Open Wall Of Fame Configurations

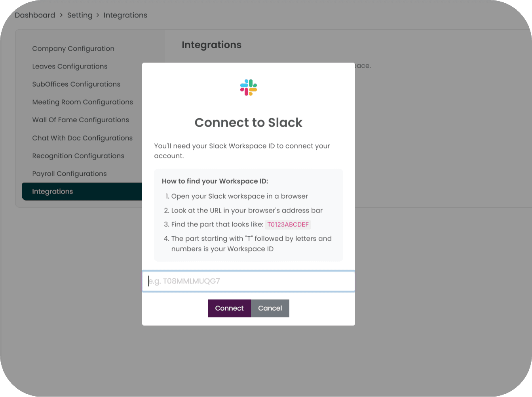[80, 120]
